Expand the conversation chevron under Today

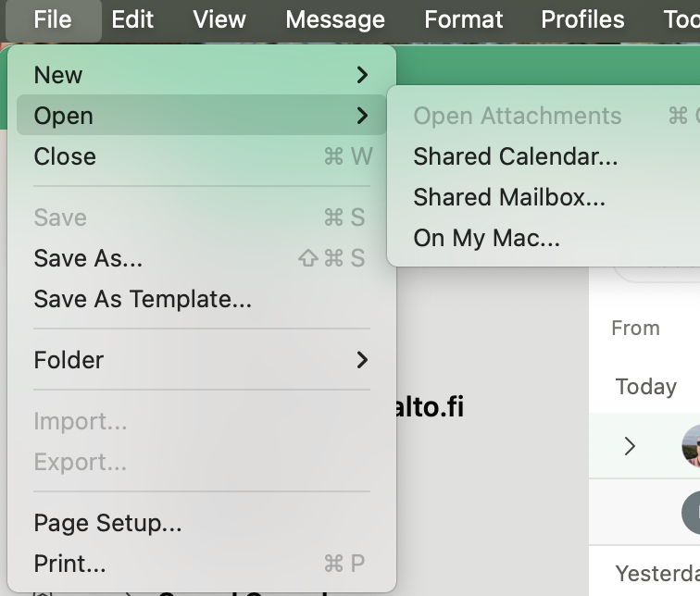(x=630, y=446)
